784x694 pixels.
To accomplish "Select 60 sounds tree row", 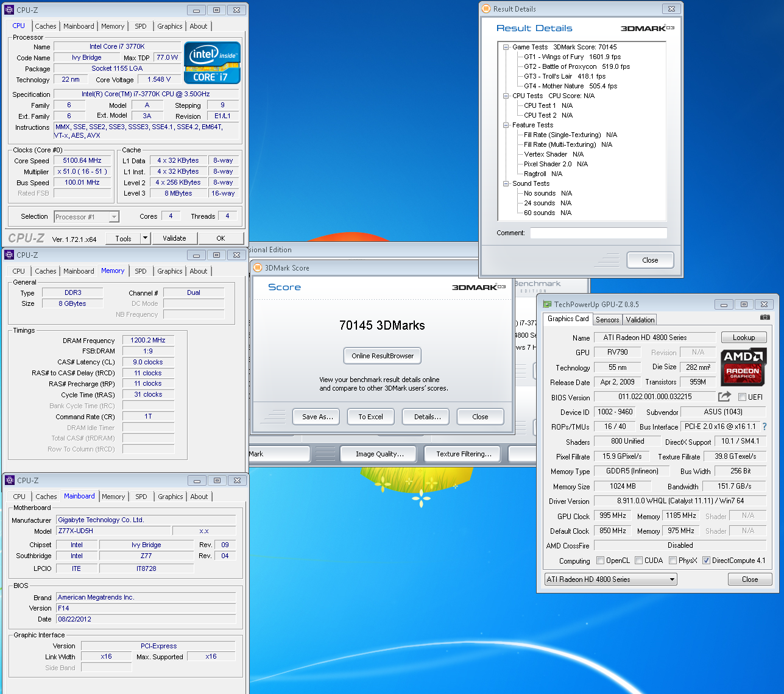I will click(548, 213).
